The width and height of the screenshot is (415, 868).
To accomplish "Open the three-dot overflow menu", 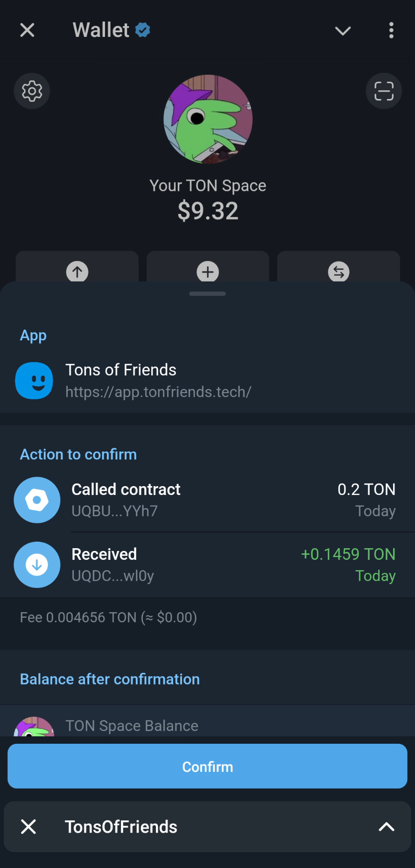I will pos(391,30).
